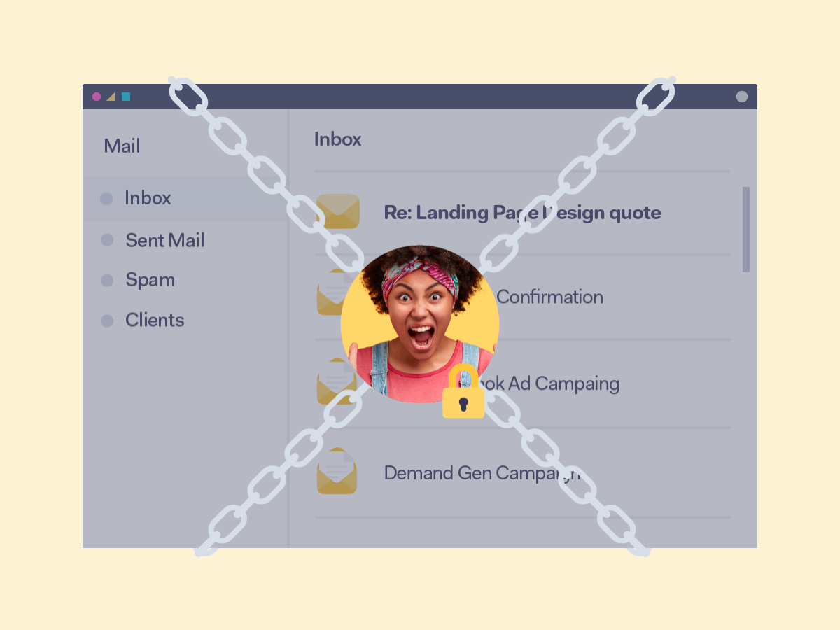Screen dimensions: 840x630
Task: Click the pink circle in title bar
Action: tap(97, 97)
